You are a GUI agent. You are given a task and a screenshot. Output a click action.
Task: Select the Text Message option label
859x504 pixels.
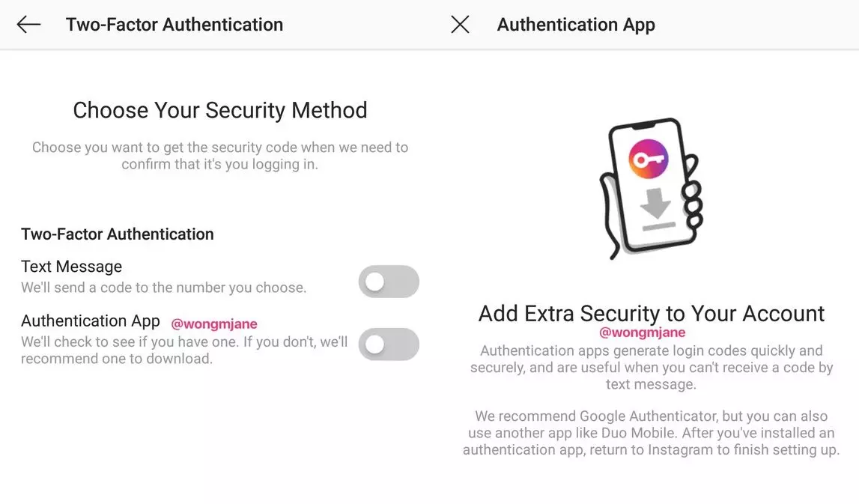pyautogui.click(x=72, y=267)
